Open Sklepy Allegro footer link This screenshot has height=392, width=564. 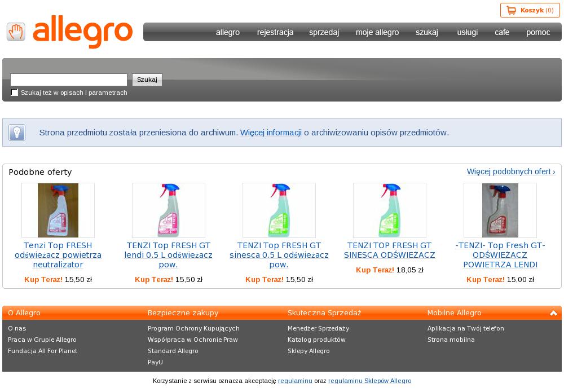point(309,351)
